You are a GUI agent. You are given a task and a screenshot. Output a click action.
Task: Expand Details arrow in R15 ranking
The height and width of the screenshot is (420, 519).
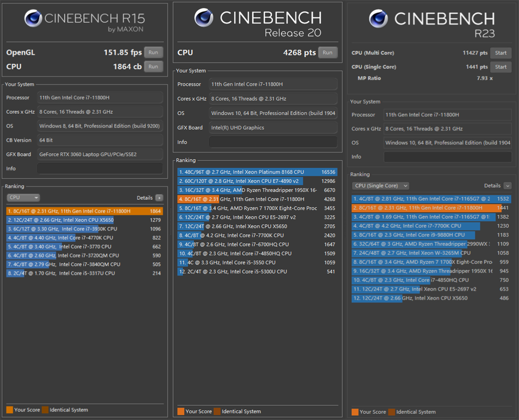click(159, 198)
